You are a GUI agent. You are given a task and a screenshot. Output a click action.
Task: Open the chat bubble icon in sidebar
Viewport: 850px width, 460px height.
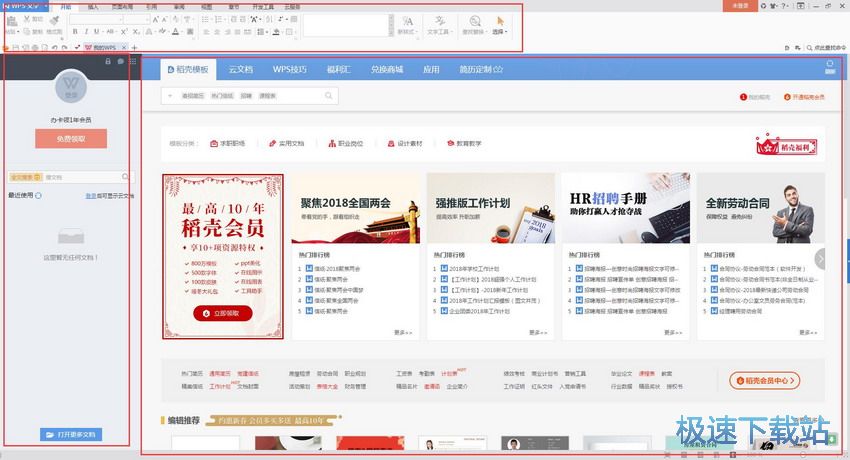[x=120, y=62]
